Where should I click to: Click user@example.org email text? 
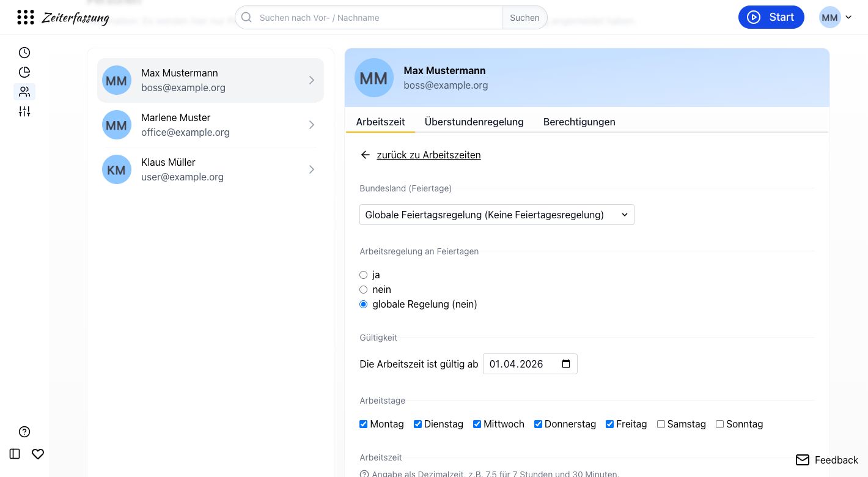pyautogui.click(x=182, y=177)
